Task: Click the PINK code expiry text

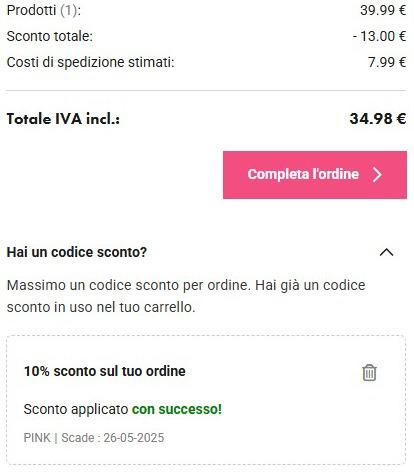Action: click(94, 438)
